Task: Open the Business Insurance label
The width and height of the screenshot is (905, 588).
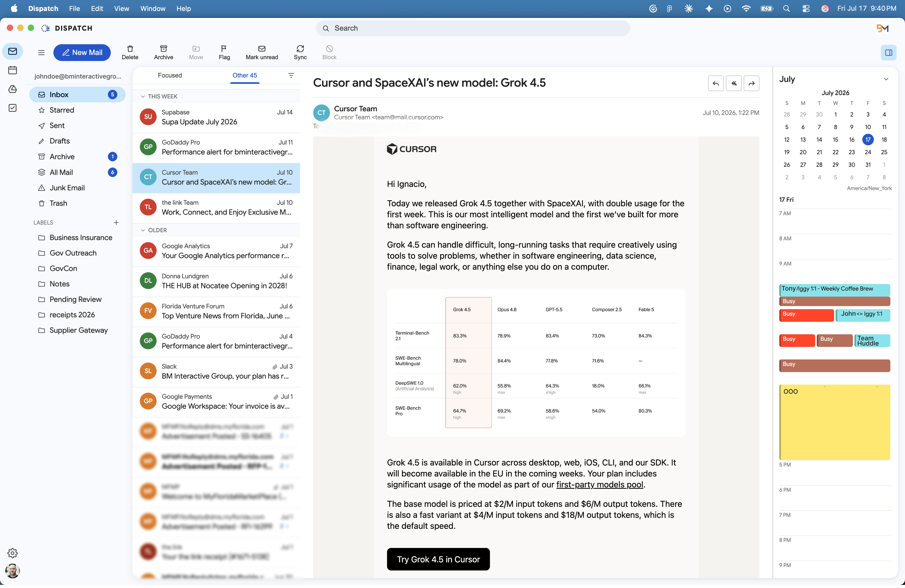Action: pyautogui.click(x=78, y=237)
